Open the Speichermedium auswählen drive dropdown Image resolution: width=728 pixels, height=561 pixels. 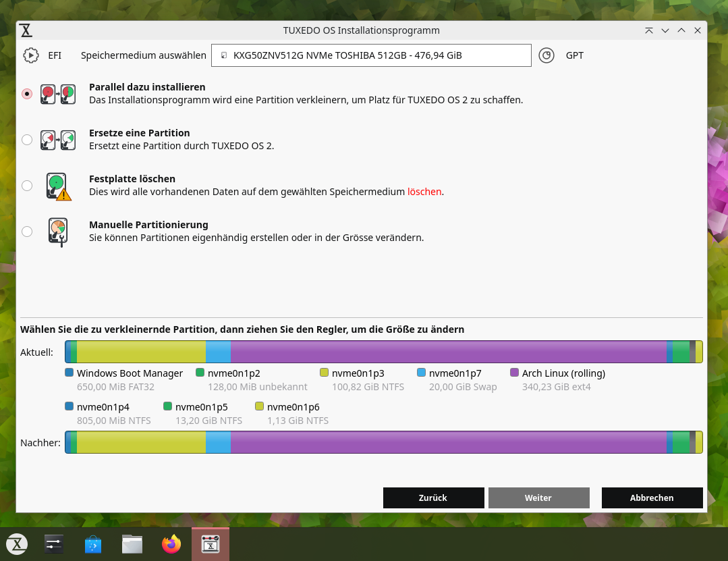pyautogui.click(x=371, y=55)
